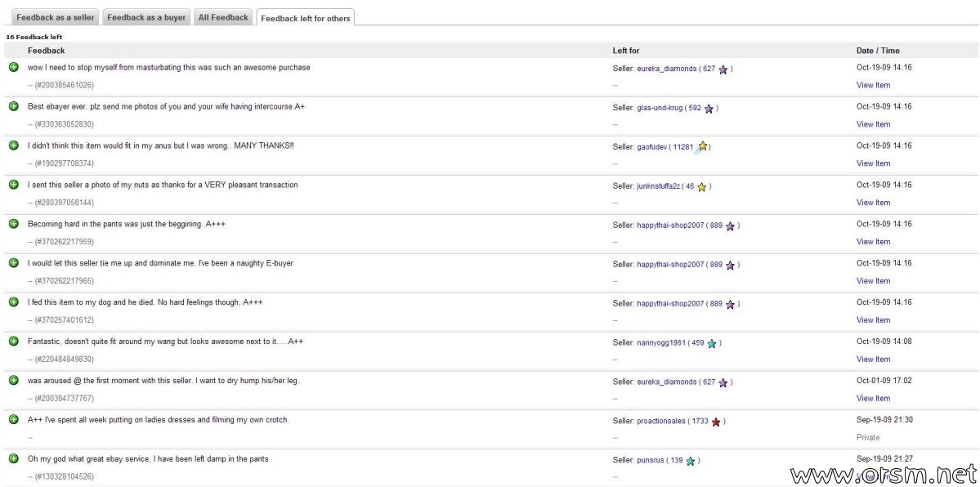980x487 pixels.
Task: Select the Feedback left for others tab
Action: [x=305, y=18]
